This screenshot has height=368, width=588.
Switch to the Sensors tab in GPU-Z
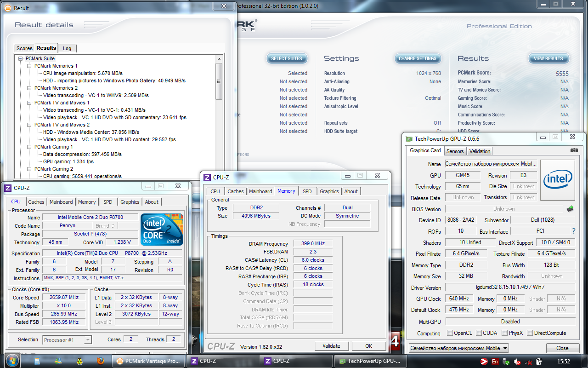click(455, 151)
